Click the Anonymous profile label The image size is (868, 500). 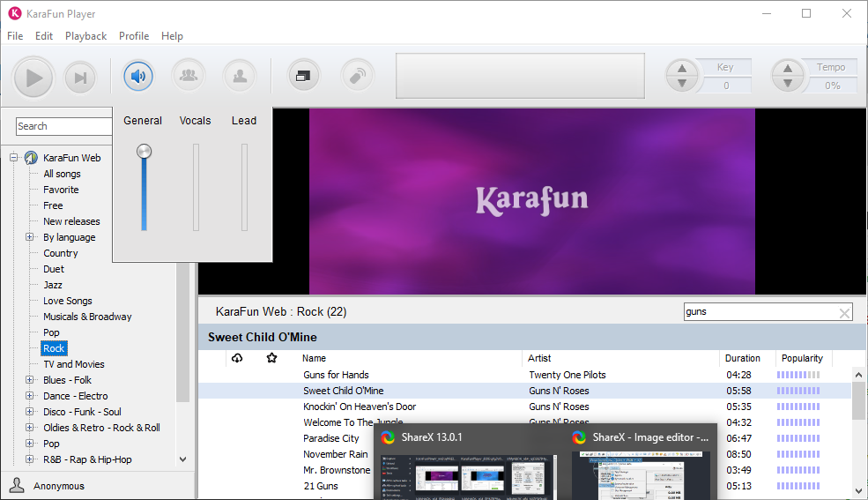pyautogui.click(x=59, y=486)
